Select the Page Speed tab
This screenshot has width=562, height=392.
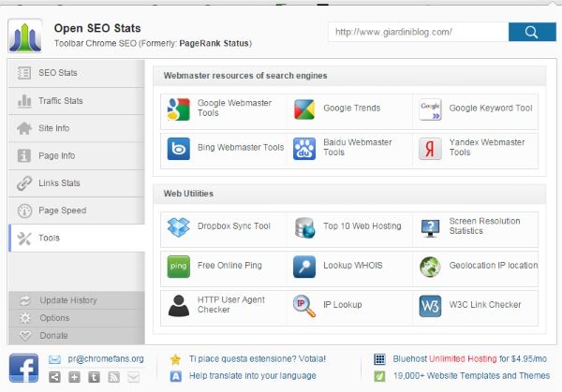77,211
